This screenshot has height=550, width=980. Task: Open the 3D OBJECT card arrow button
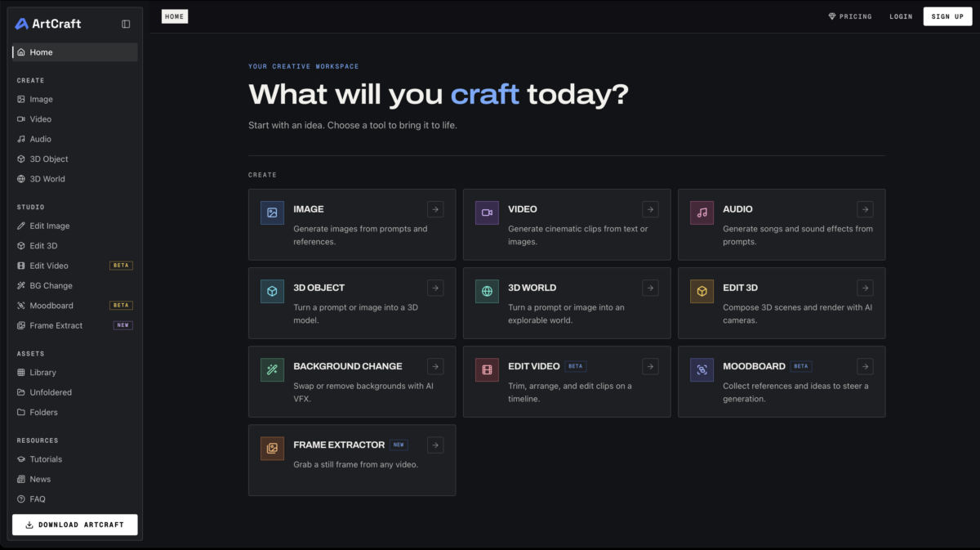435,288
